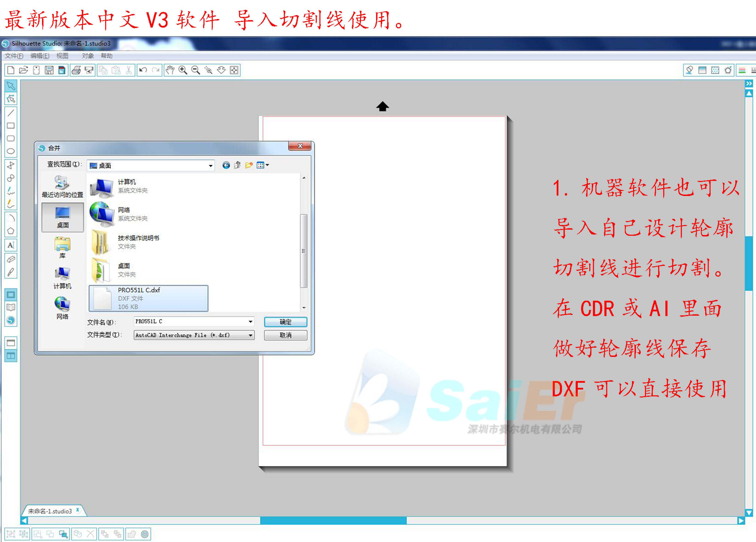756x542 pixels.
Task: Click the Save icon in toolbar
Action: [x=49, y=70]
